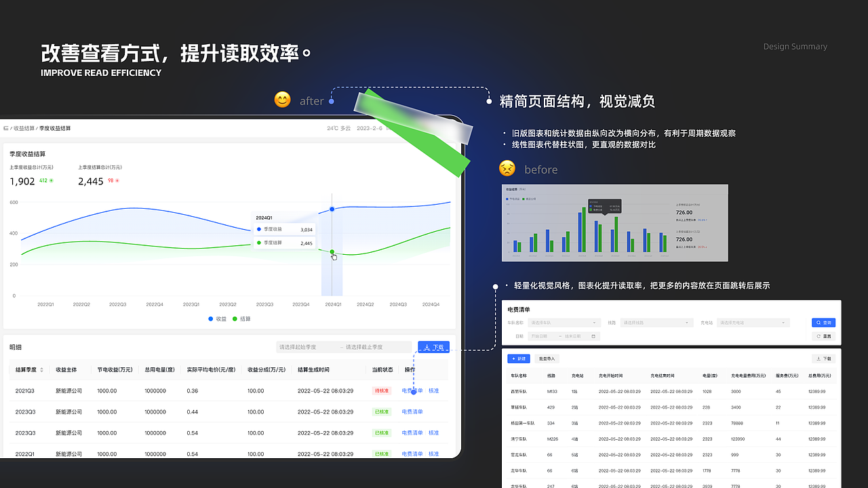Click the Design Summary label at top right
The image size is (868, 488).
795,47
